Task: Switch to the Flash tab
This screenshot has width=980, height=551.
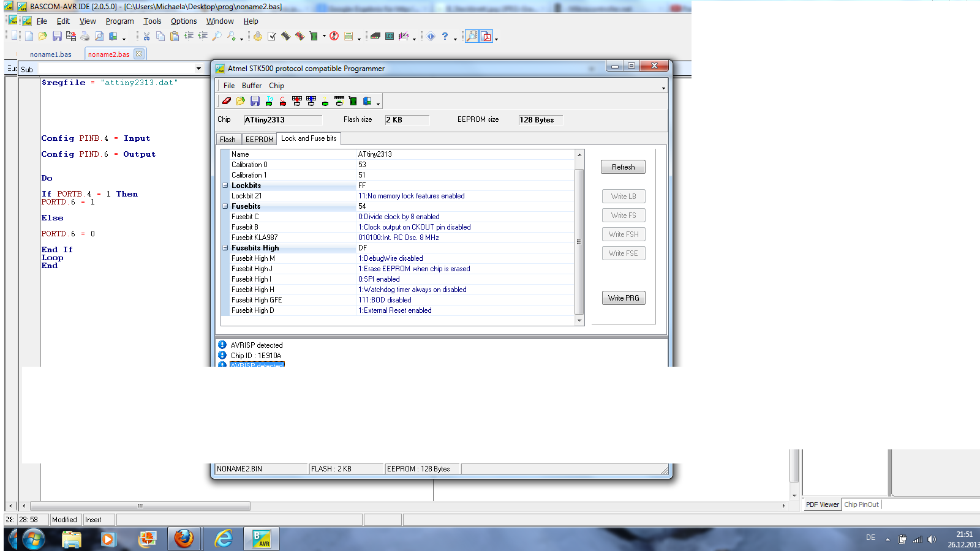Action: (x=228, y=140)
